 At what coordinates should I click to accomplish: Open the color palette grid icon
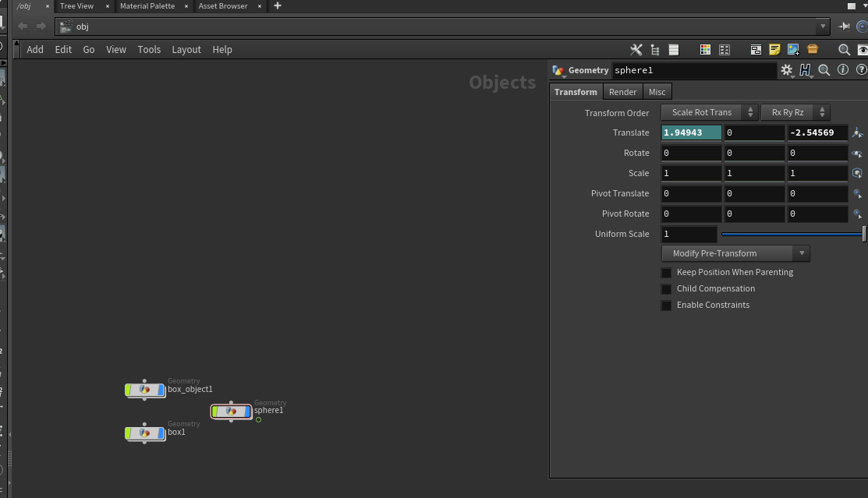pyautogui.click(x=705, y=50)
